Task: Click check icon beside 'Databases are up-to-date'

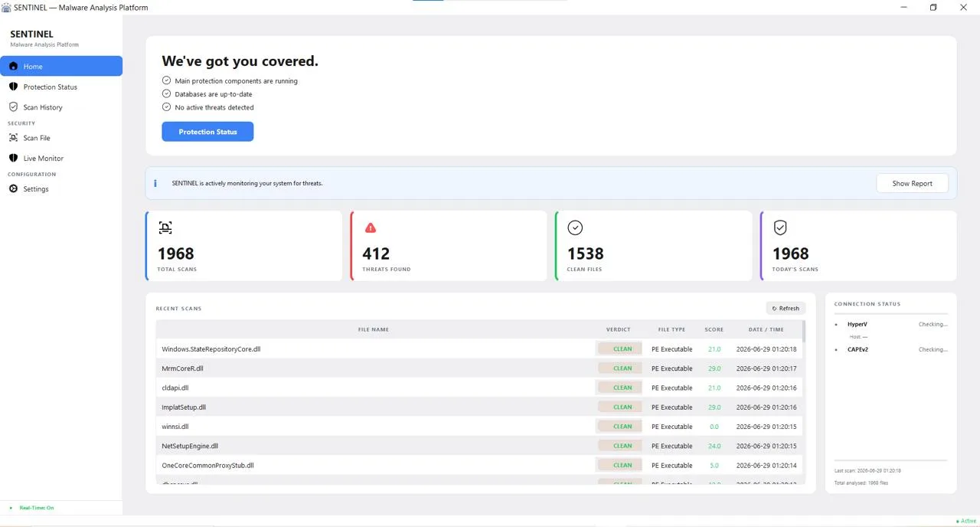Action: pyautogui.click(x=166, y=93)
